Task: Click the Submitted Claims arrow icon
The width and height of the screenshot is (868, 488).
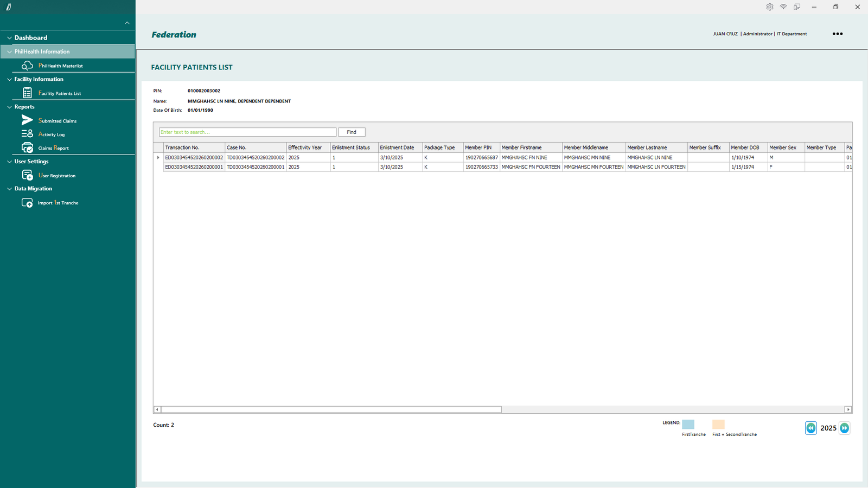Action: [27, 120]
